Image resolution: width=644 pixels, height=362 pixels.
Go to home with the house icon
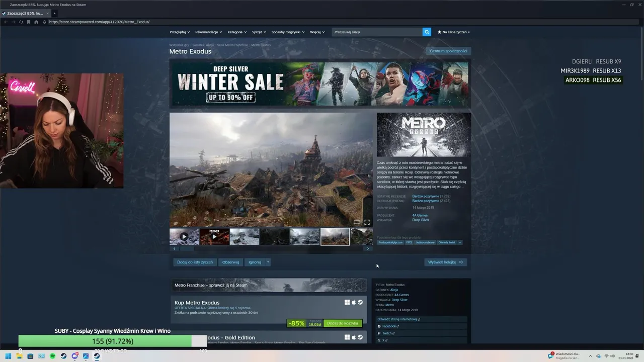[36, 22]
